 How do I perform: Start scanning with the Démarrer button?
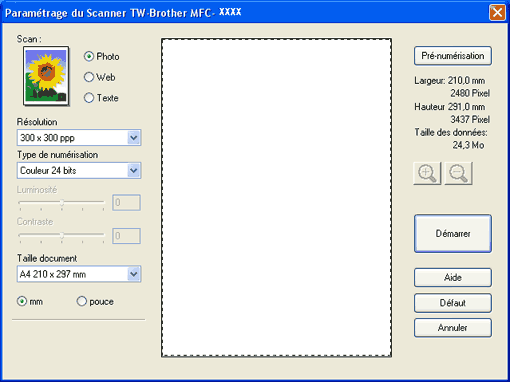[x=453, y=233]
